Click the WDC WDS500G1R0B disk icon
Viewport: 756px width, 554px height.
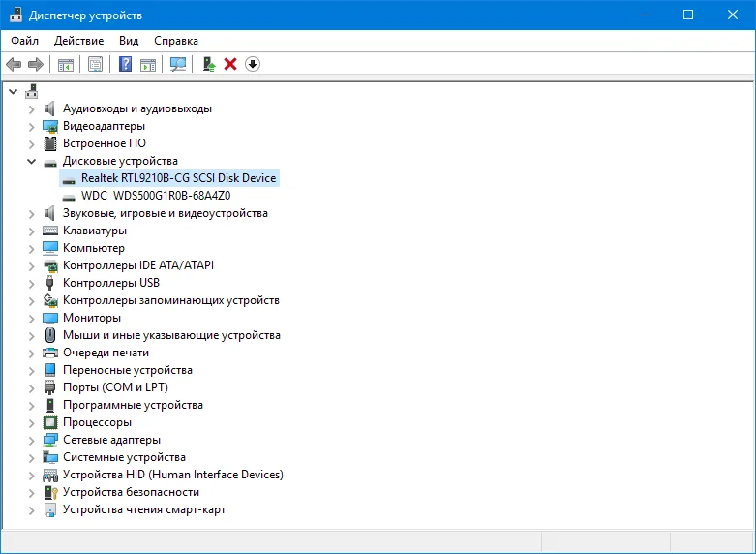[69, 198]
